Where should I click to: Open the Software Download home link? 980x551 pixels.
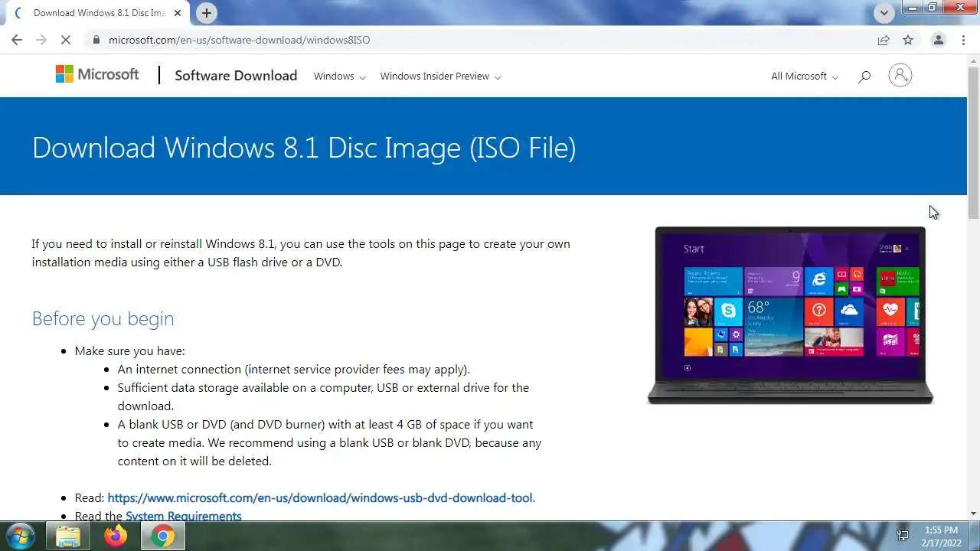[x=236, y=75]
